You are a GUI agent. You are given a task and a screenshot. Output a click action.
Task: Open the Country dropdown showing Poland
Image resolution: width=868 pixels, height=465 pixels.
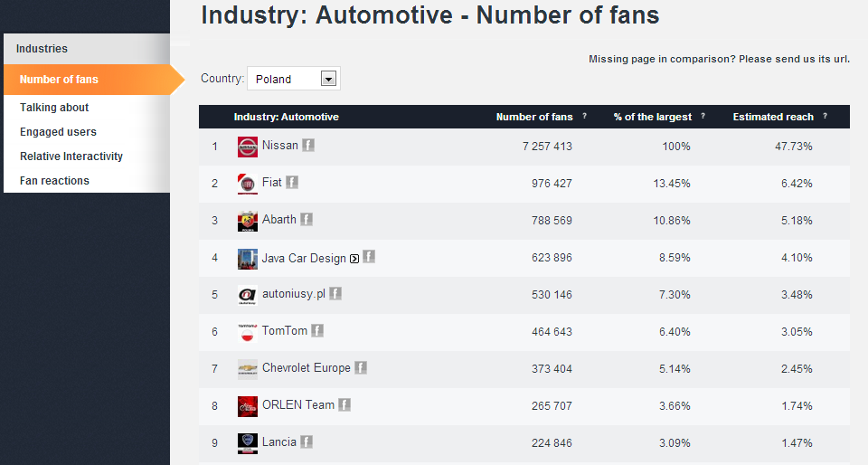(283, 80)
